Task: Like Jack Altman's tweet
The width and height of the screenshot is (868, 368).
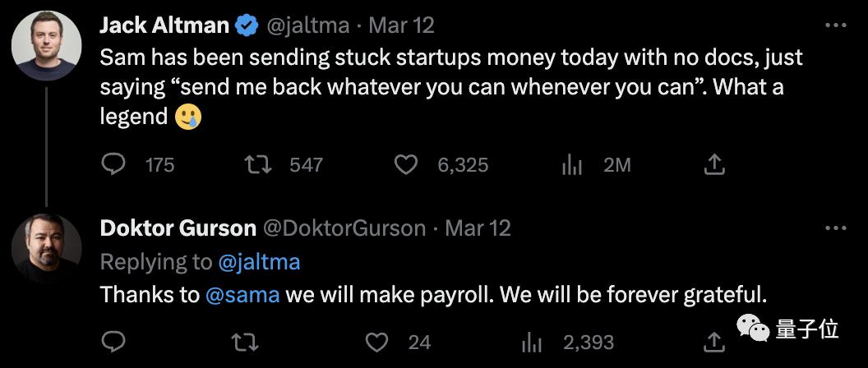Action: coord(406,165)
